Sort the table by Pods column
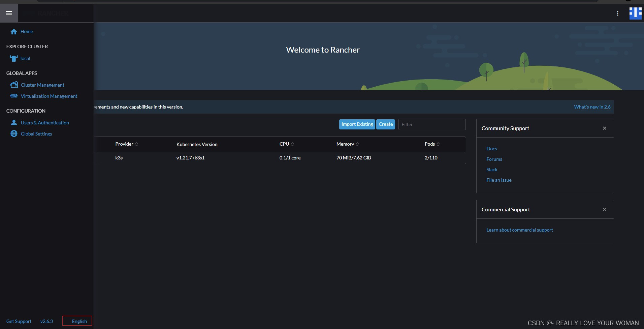This screenshot has height=329, width=644. pyautogui.click(x=432, y=144)
